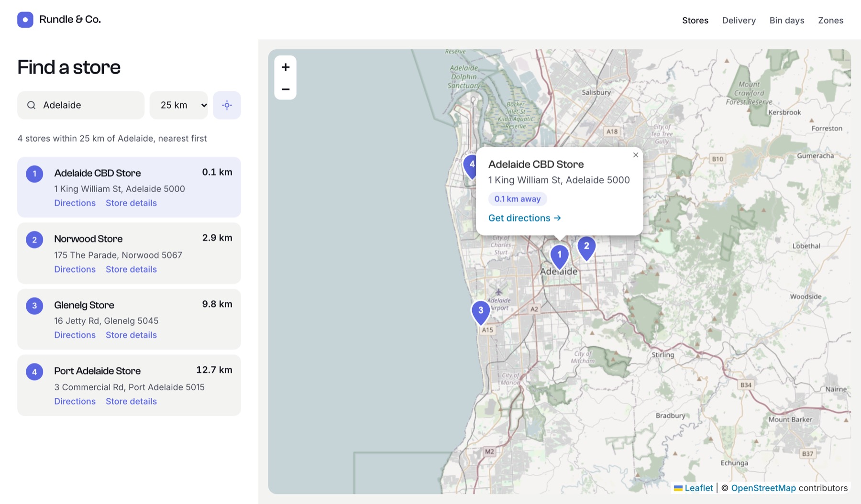
Task: Open Directions for Adelaide CBD Store
Action: (x=75, y=203)
